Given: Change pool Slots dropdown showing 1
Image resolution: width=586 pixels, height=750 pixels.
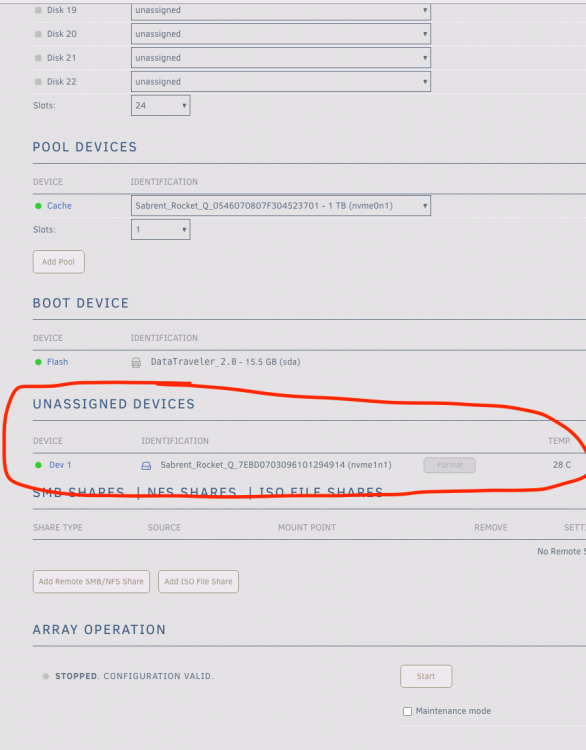Looking at the screenshot, I should pos(160,230).
